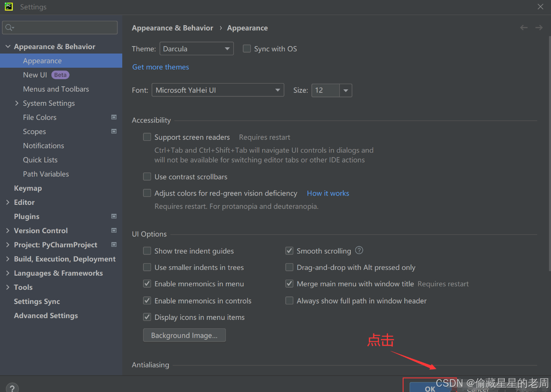Screen dimensions: 551x392
Task: Click the PyCharm logo in the title bar
Action: click(9, 7)
